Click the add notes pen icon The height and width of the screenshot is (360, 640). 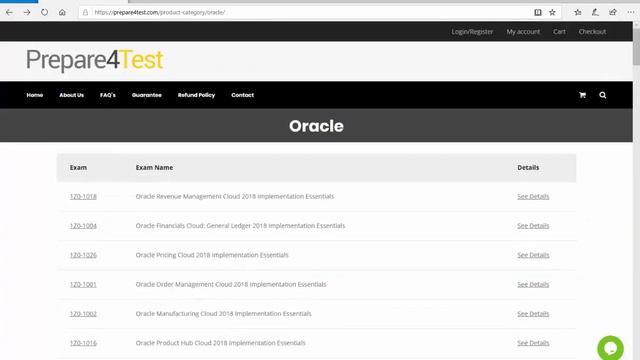pos(595,12)
